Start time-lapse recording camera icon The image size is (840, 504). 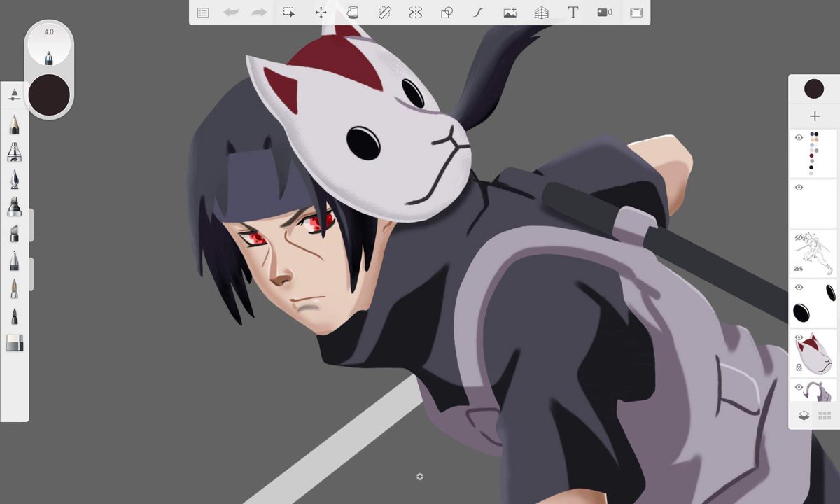coord(605,13)
